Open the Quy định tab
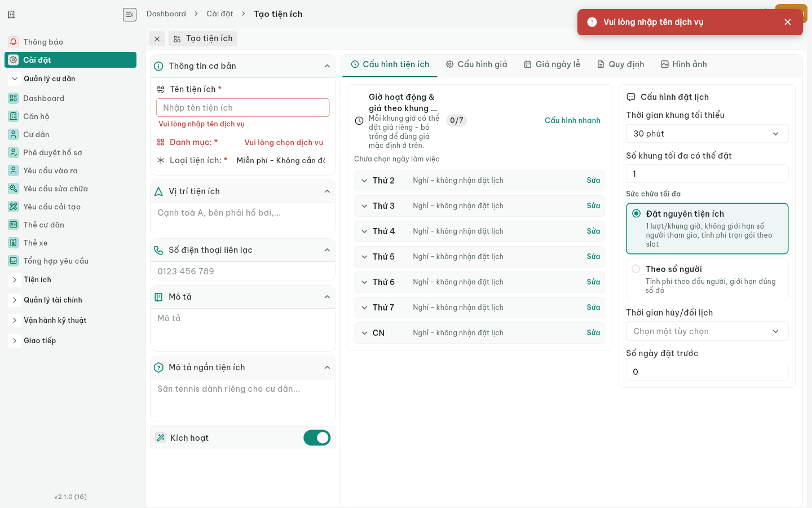This screenshot has width=812, height=508. pyautogui.click(x=620, y=64)
